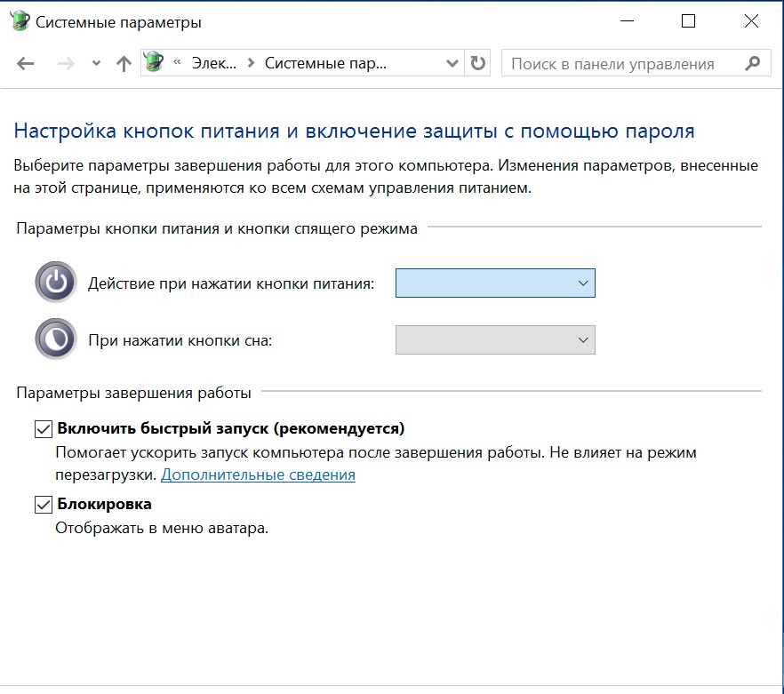Uncheck the Блокировка checkbox
784x694 pixels.
pyautogui.click(x=44, y=505)
